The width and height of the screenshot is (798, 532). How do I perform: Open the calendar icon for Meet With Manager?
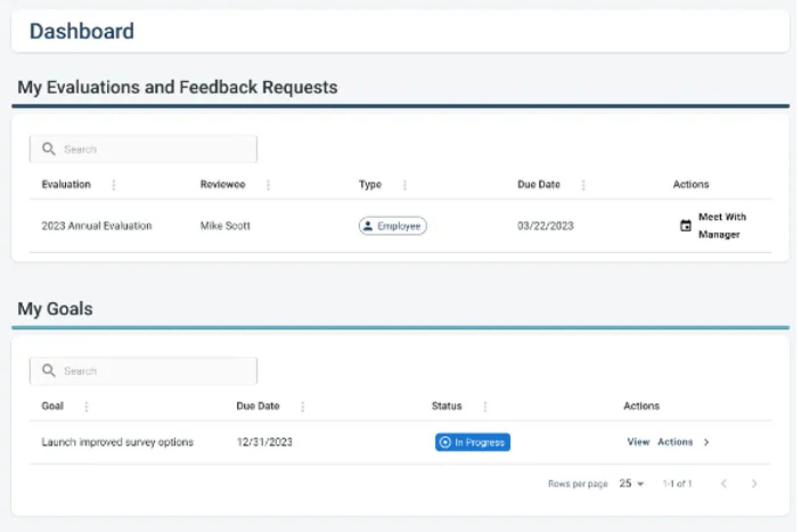pos(685,226)
